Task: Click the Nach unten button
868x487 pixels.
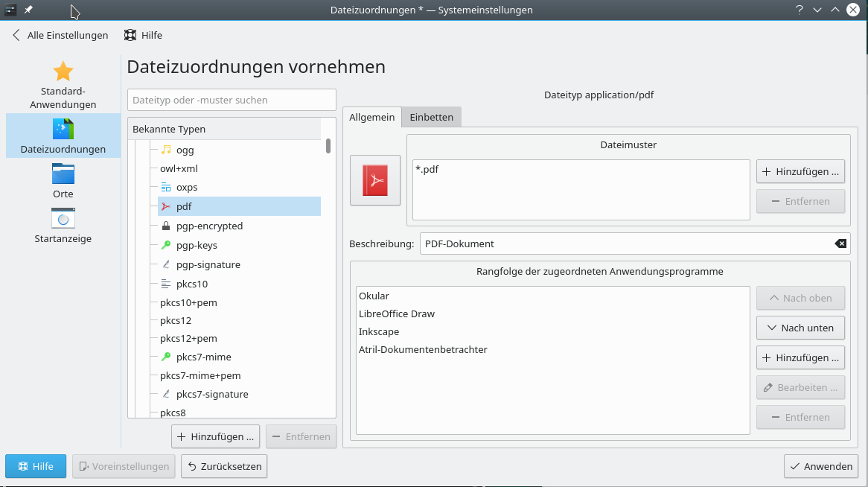Action: click(800, 328)
